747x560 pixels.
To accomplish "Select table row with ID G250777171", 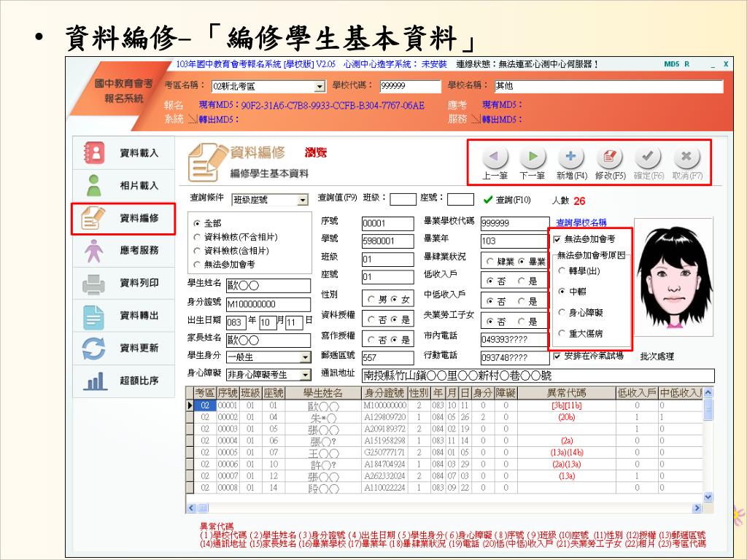I will 444,452.
